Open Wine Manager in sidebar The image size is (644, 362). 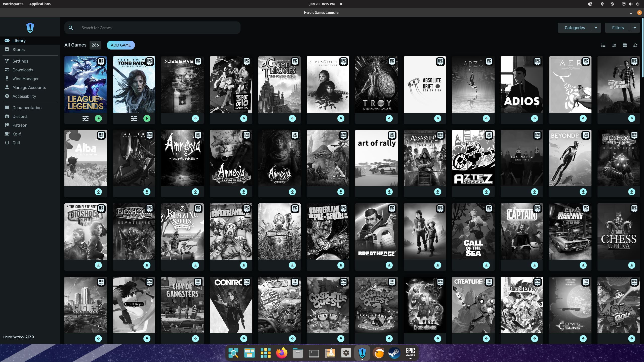pyautogui.click(x=25, y=79)
